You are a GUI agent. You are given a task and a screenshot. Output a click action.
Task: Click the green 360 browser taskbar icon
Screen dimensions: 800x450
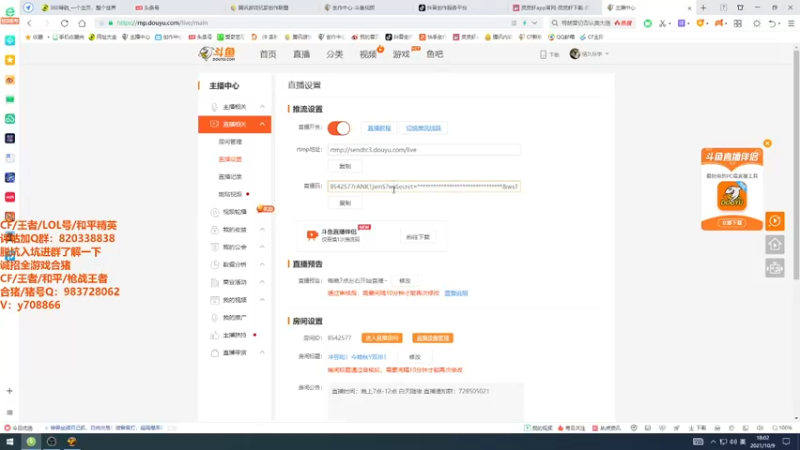tap(31, 442)
